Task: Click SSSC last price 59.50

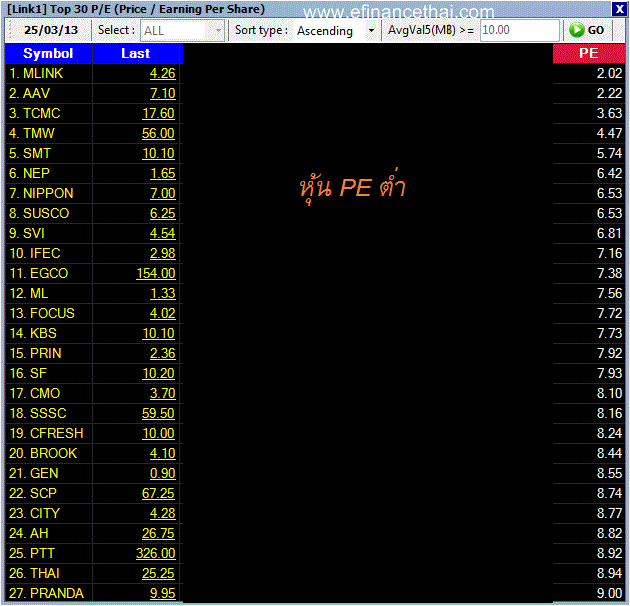Action: point(158,414)
